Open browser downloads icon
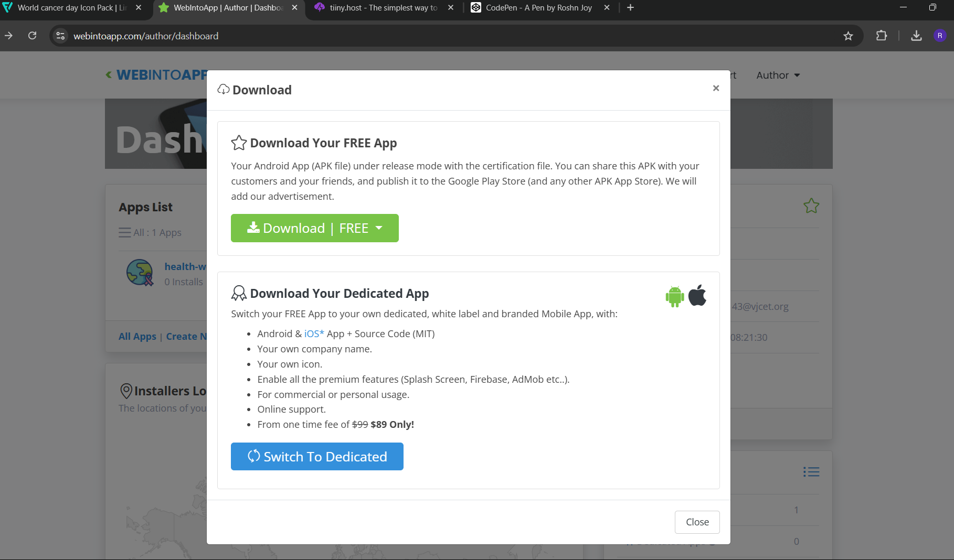This screenshot has width=954, height=560. coord(916,36)
